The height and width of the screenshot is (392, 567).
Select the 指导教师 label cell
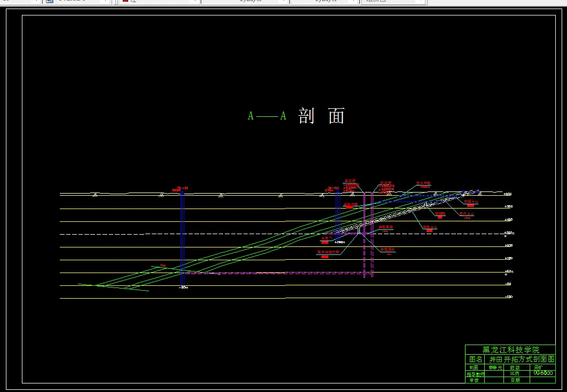pyautogui.click(x=476, y=374)
